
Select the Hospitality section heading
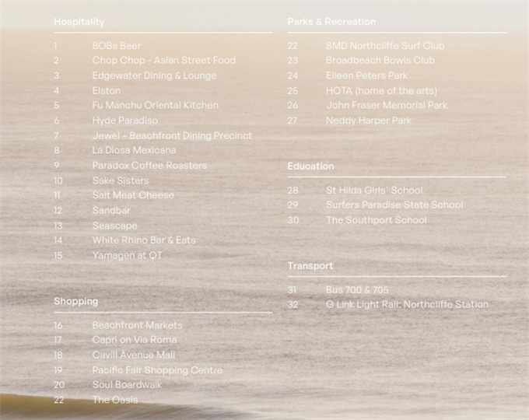tap(79, 22)
